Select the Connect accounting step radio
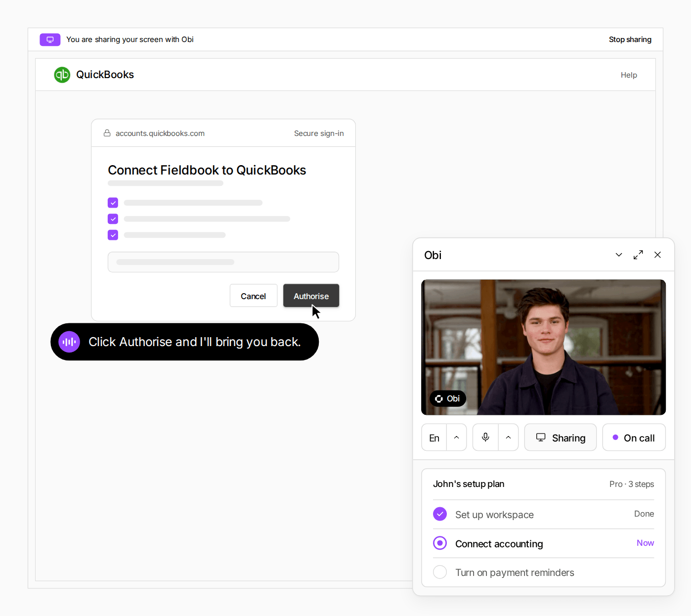This screenshot has width=691, height=616. tap(440, 543)
